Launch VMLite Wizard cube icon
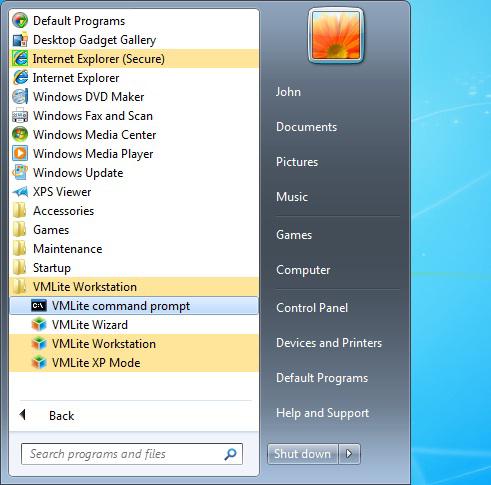The height and width of the screenshot is (485, 491). pyautogui.click(x=39, y=325)
